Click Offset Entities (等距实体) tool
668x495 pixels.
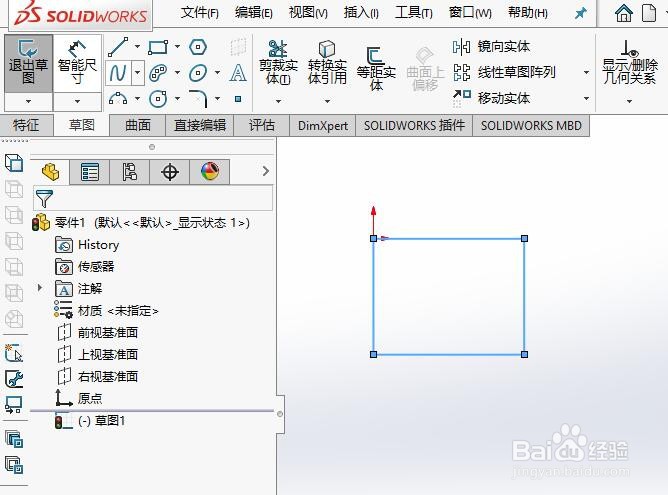click(x=376, y=68)
